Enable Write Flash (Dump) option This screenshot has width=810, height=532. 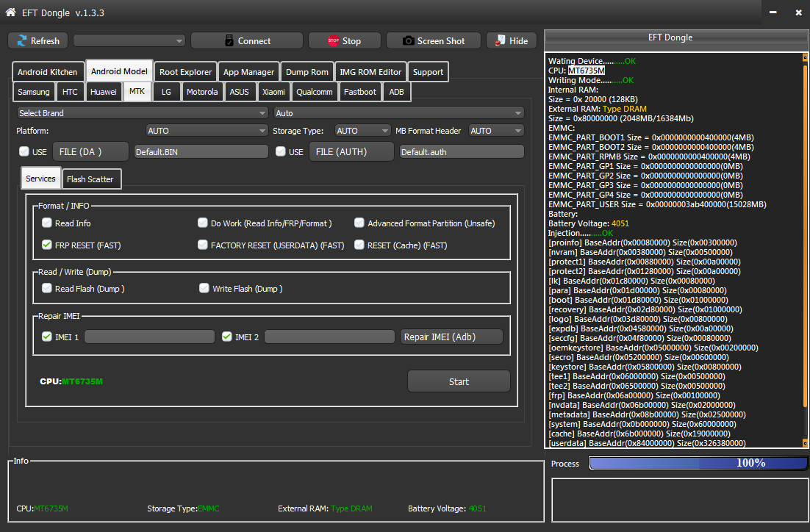point(204,288)
